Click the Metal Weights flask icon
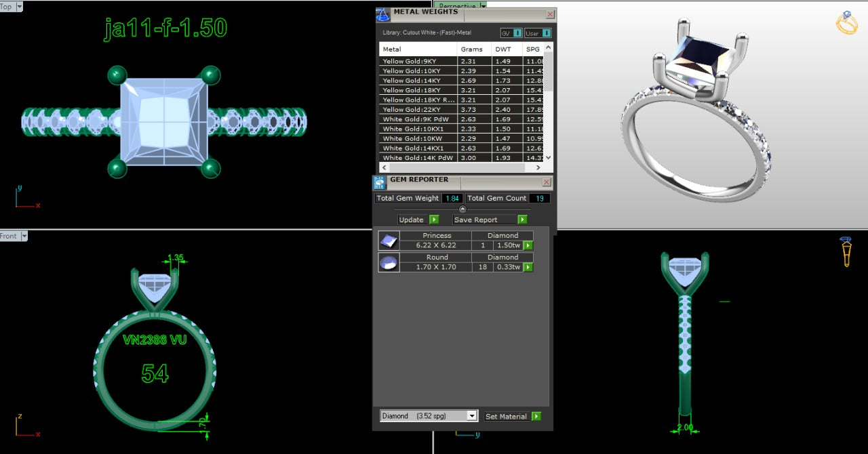 [383, 14]
